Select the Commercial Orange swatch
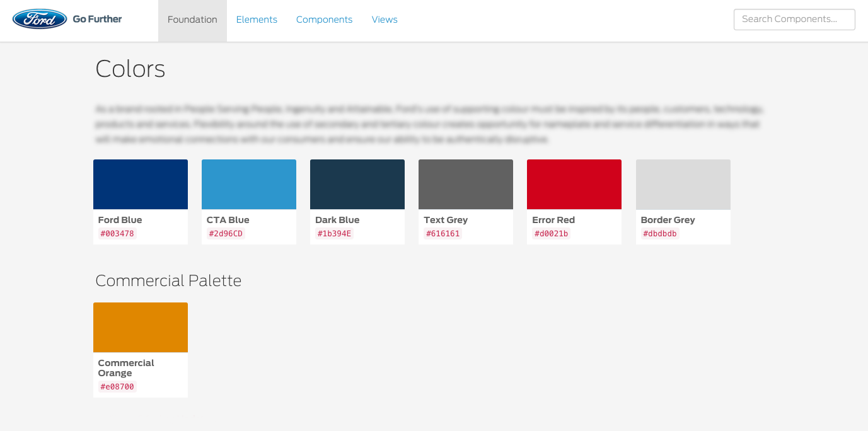868x431 pixels. pyautogui.click(x=141, y=327)
